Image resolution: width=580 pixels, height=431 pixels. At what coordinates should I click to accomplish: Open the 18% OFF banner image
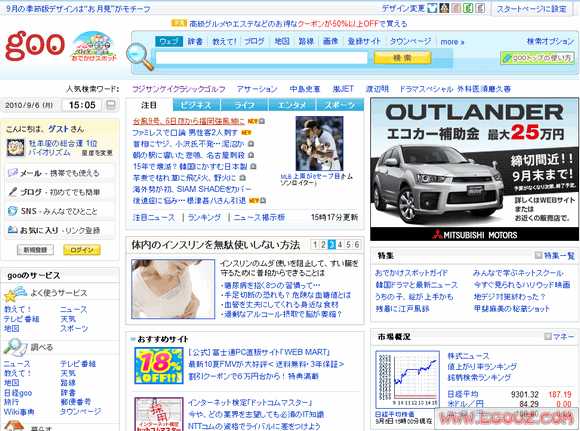tap(159, 366)
